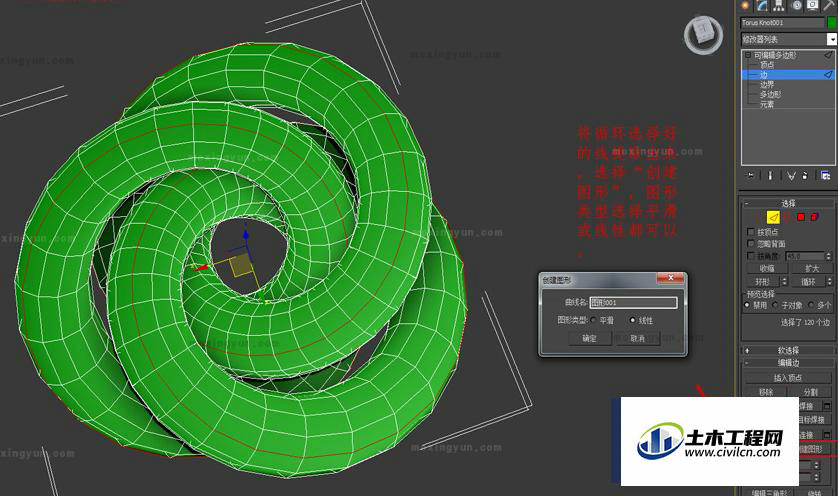The image size is (838, 496).
Task: Enable the 忽略背面 checkbox
Action: pos(751,244)
